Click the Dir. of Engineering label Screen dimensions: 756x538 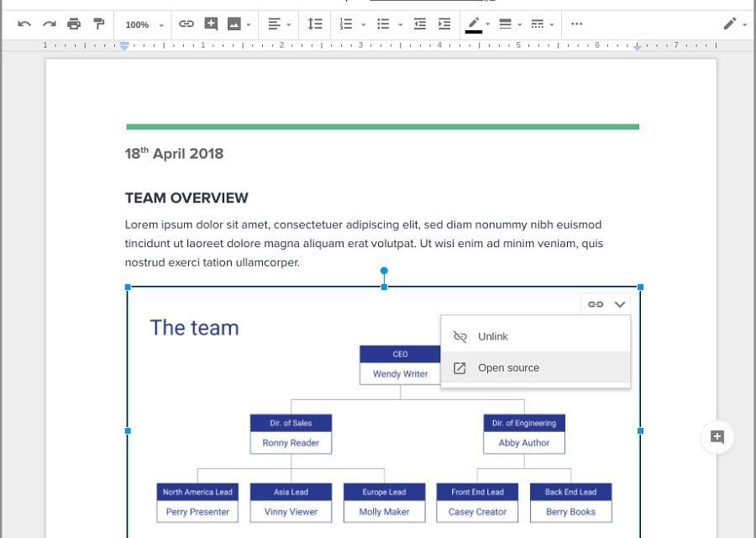pos(524,423)
